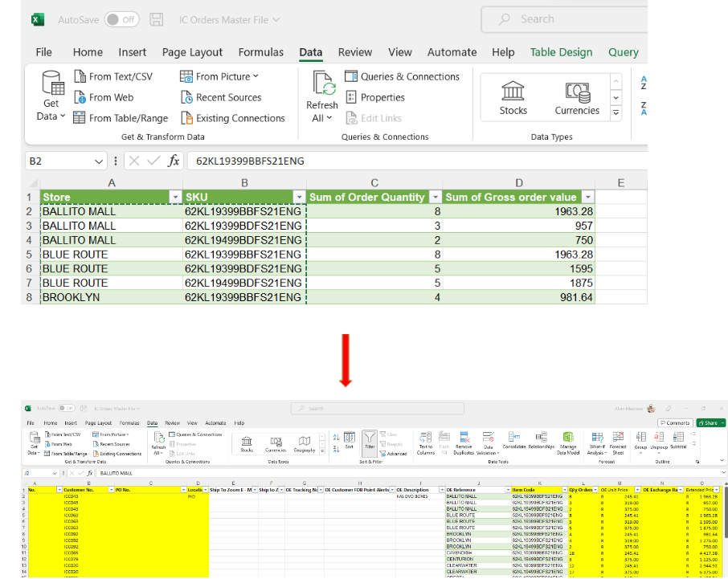The image size is (728, 579).
Task: Switch to the Query ribbon tab
Action: [x=624, y=52]
